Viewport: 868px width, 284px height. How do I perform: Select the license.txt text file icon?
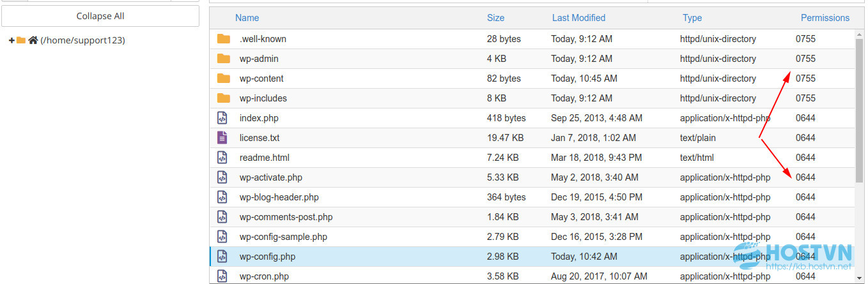click(222, 138)
